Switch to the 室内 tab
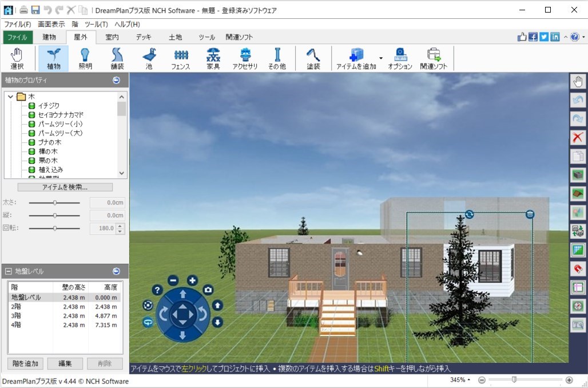 point(112,37)
